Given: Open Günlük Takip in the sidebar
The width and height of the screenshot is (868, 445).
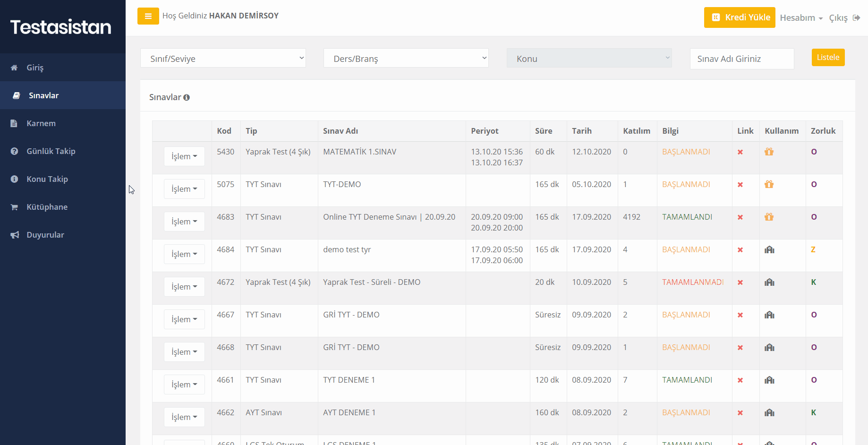Looking at the screenshot, I should tap(63, 151).
